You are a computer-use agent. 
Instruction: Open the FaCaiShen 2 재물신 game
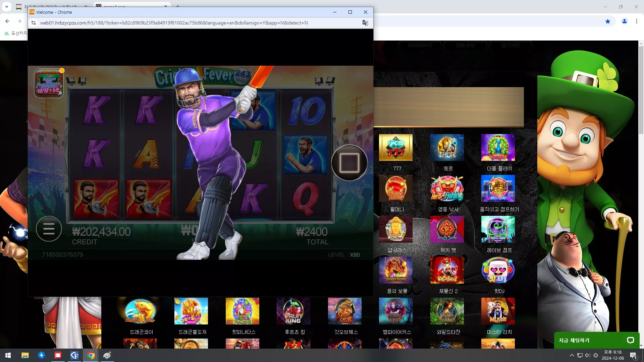(447, 270)
